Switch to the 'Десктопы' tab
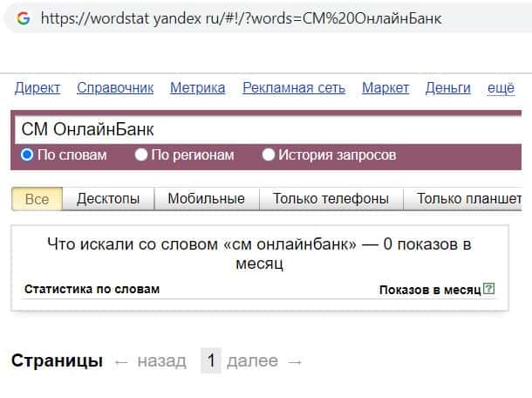This screenshot has height=398, width=532. pos(108,199)
